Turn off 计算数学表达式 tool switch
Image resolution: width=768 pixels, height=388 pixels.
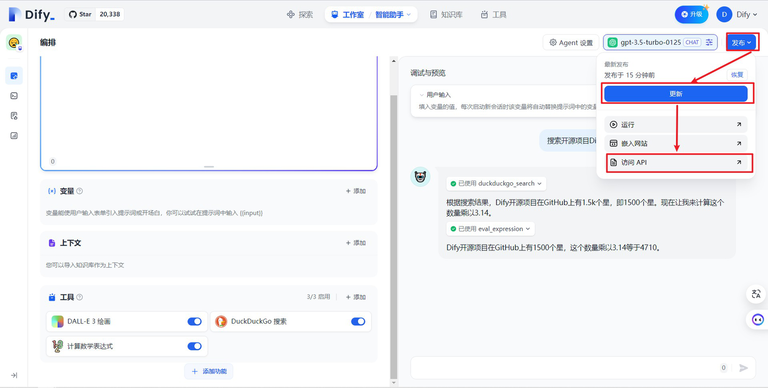tap(194, 346)
